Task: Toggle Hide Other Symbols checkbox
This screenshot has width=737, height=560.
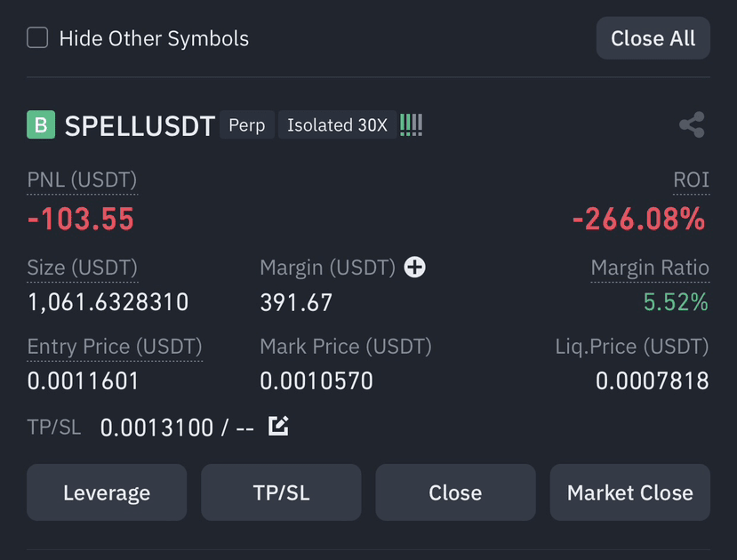Action: coord(37,37)
